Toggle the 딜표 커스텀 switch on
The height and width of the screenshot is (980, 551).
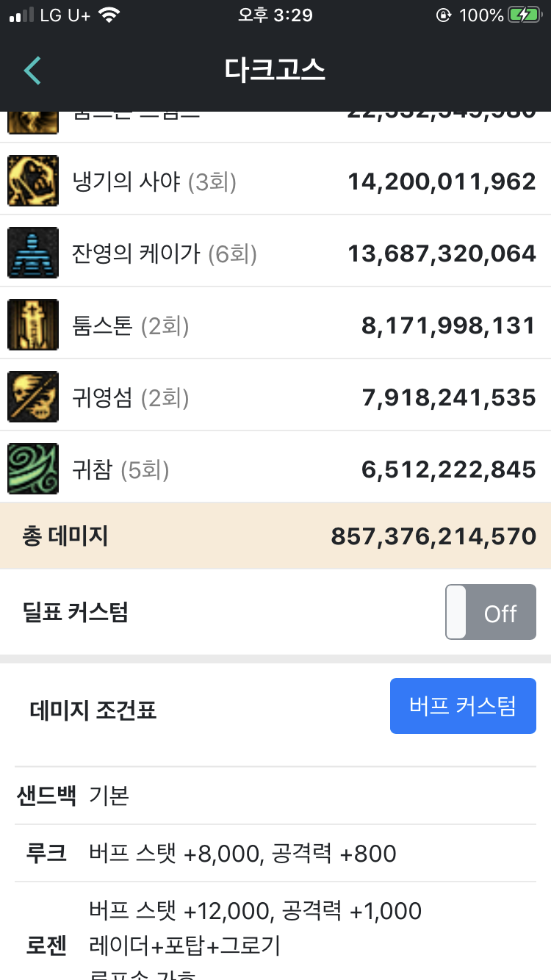[x=490, y=612]
